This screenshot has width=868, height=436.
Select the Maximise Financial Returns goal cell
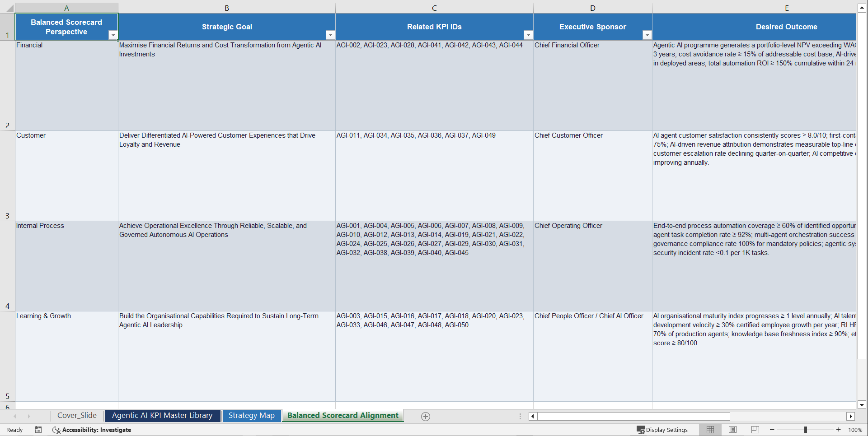click(x=227, y=86)
